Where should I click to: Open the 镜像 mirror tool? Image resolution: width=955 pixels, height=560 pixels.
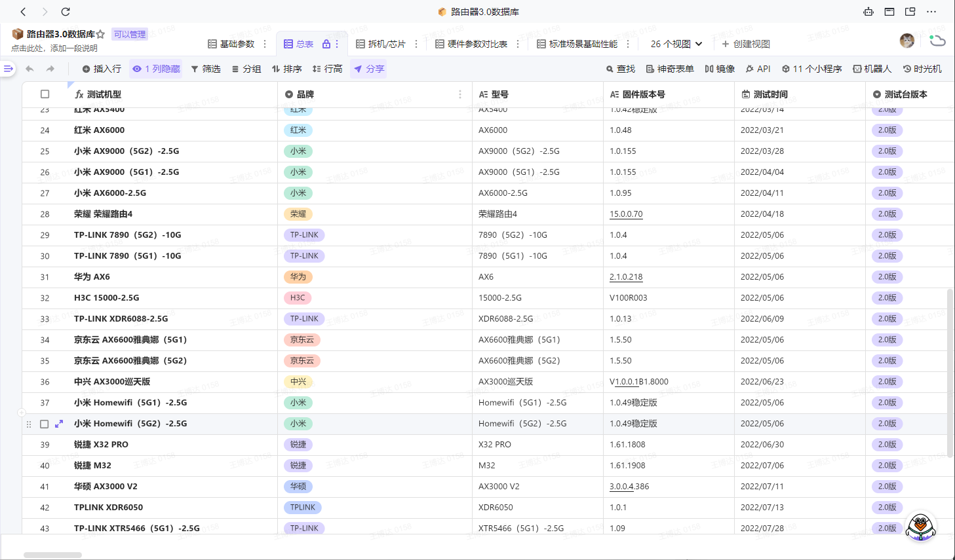[x=719, y=69]
